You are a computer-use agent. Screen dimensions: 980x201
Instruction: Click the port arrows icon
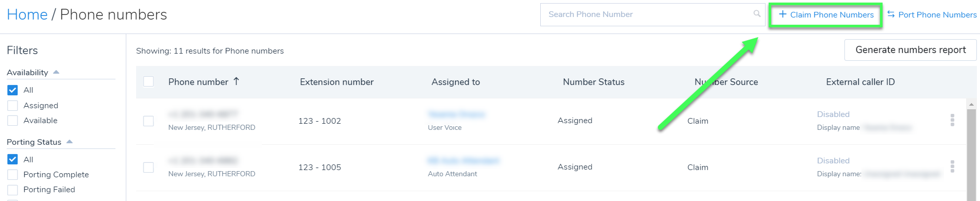click(x=891, y=14)
